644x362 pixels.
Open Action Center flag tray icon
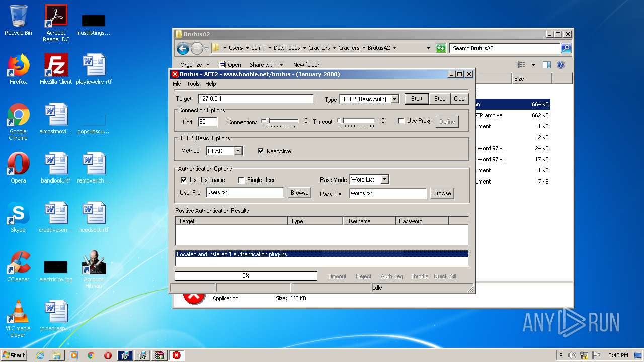click(x=596, y=355)
